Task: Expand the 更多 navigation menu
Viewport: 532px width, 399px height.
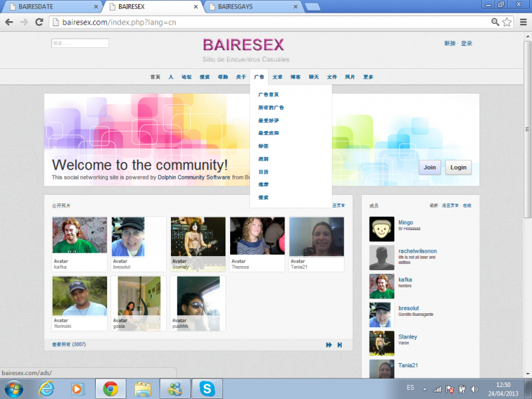Action: (x=368, y=77)
